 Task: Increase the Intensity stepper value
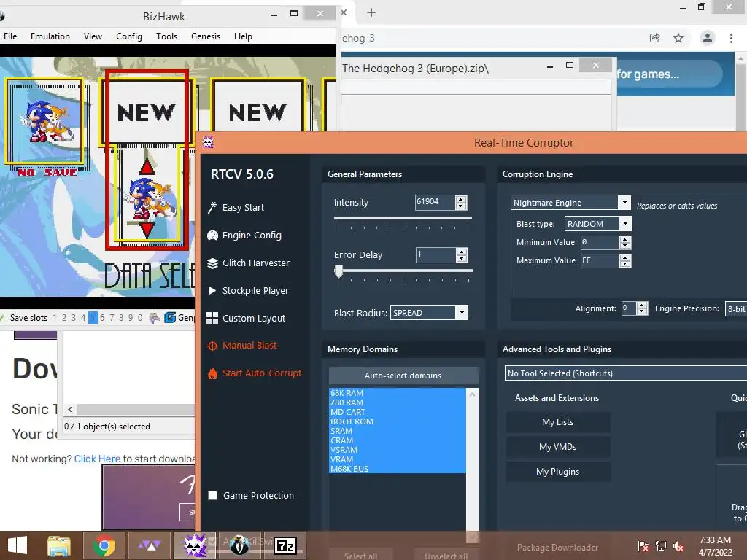point(461,199)
